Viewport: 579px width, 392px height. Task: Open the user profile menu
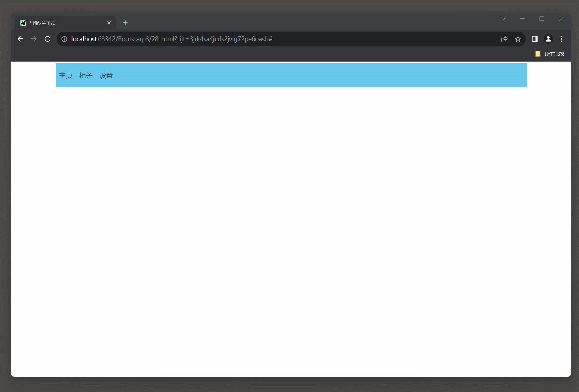(x=548, y=39)
